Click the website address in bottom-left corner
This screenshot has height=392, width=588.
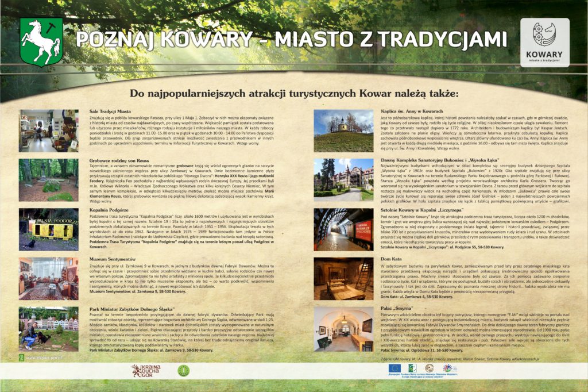tap(42, 356)
